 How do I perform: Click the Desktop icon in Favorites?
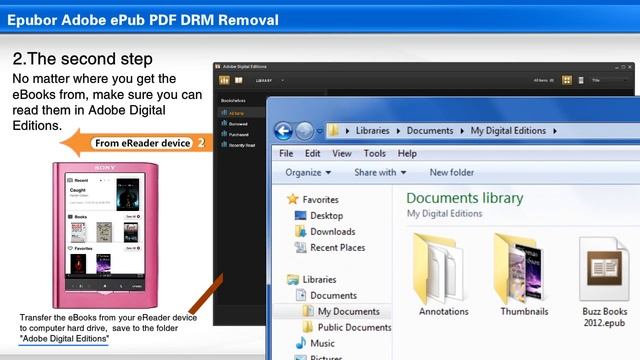(300, 215)
